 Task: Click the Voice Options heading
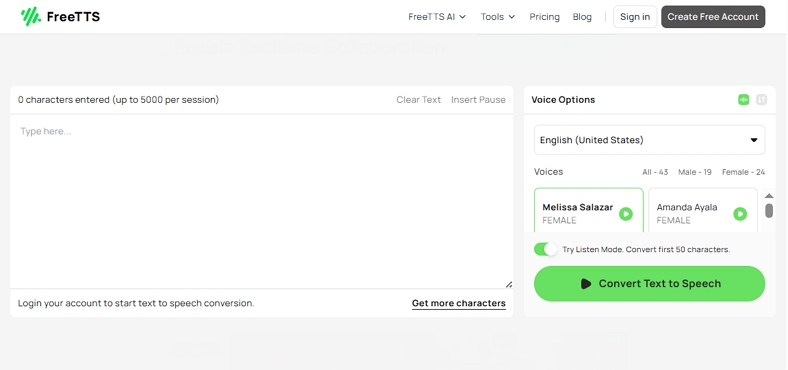click(x=563, y=100)
